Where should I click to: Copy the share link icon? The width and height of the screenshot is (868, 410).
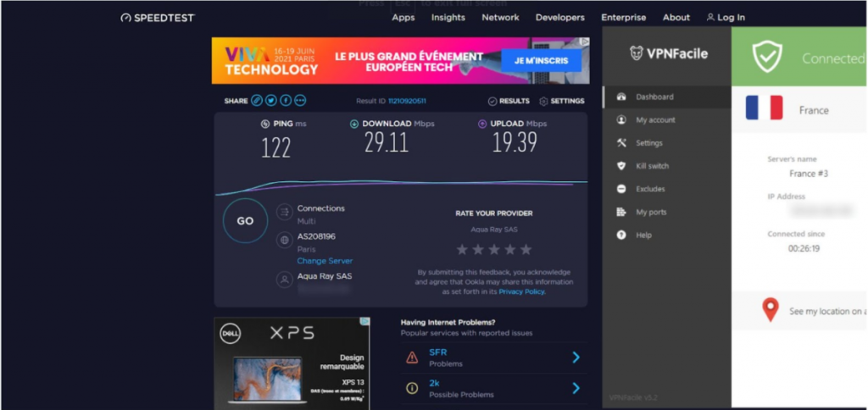tap(256, 101)
